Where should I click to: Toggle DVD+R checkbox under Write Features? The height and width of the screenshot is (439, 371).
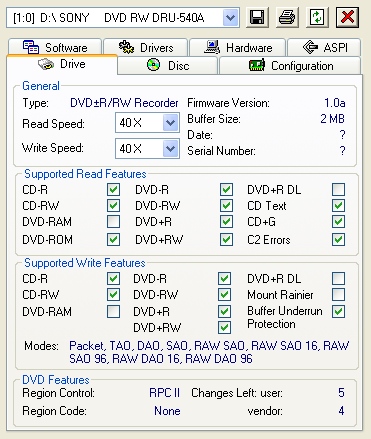224,312
